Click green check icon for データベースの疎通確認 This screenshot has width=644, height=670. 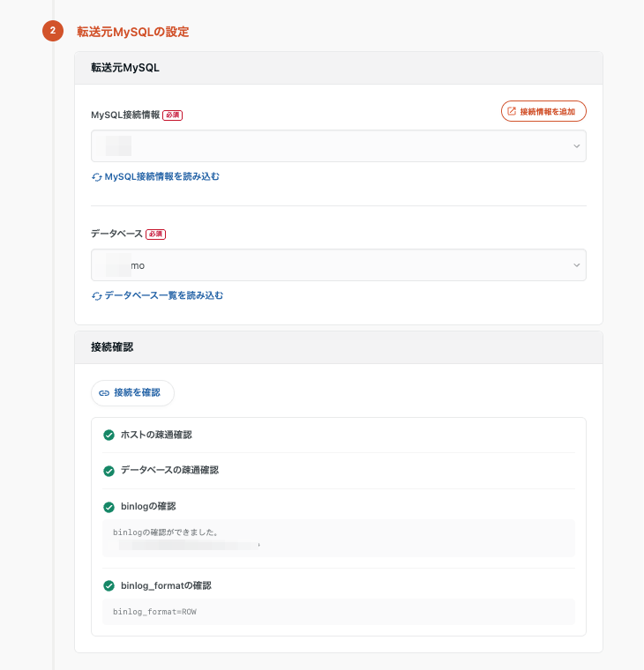(109, 471)
